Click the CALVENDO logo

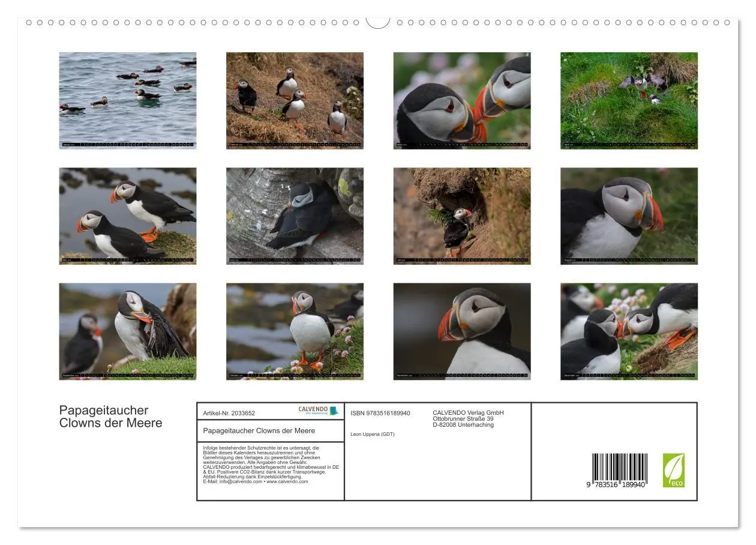(318, 411)
